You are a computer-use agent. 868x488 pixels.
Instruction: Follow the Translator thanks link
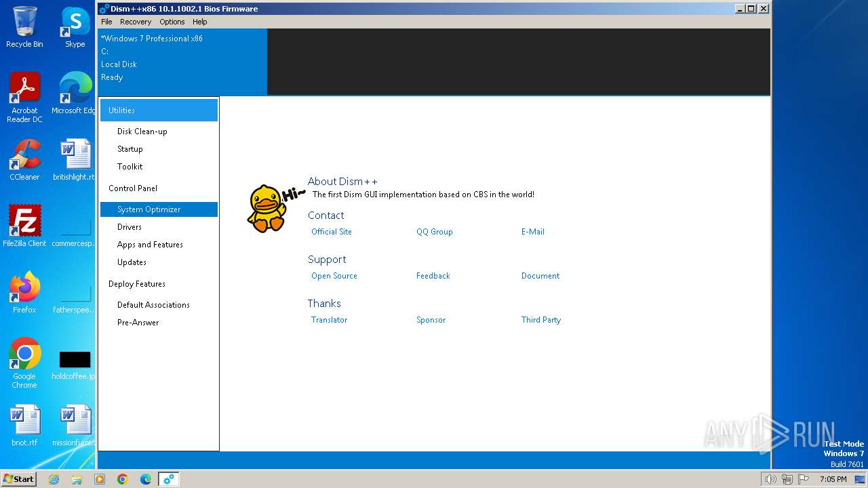(329, 320)
